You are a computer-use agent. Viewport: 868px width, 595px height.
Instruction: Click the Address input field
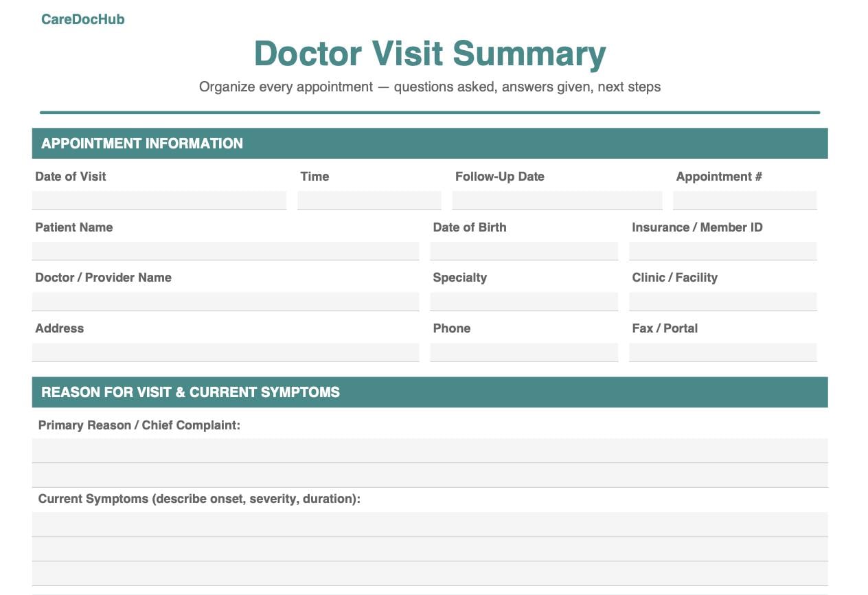[x=225, y=352]
